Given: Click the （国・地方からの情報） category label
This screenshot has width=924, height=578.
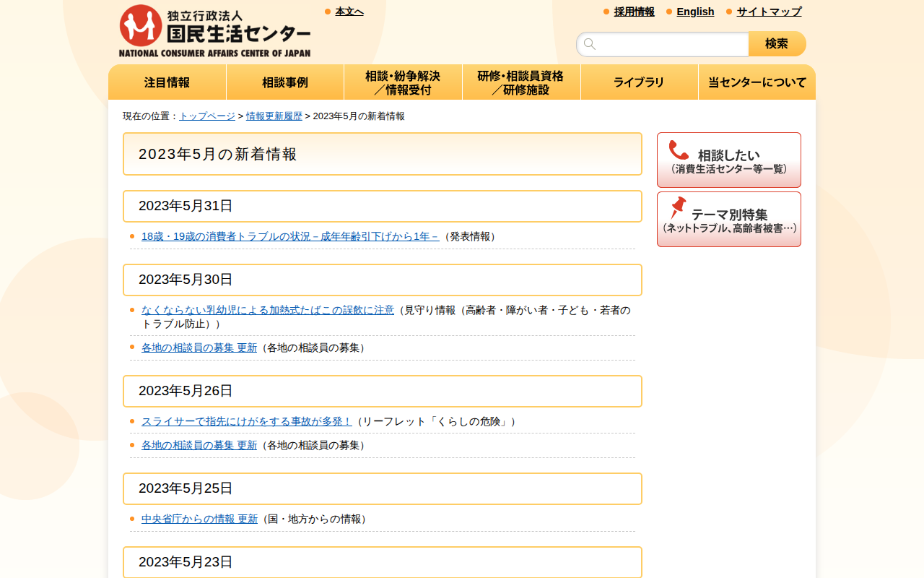Looking at the screenshot, I should pos(315,519).
